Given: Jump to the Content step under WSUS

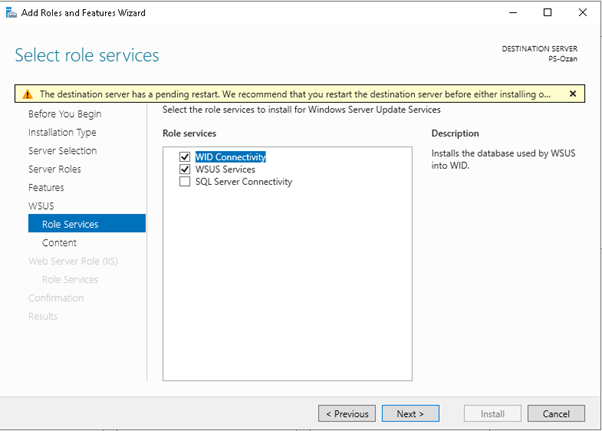Looking at the screenshot, I should click(59, 243).
